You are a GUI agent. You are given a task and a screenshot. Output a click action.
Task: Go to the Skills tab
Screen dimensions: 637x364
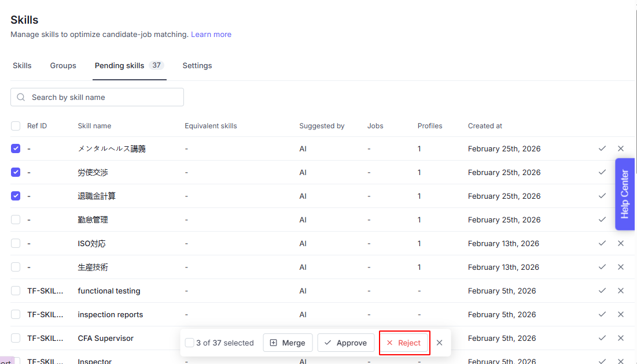click(x=22, y=66)
